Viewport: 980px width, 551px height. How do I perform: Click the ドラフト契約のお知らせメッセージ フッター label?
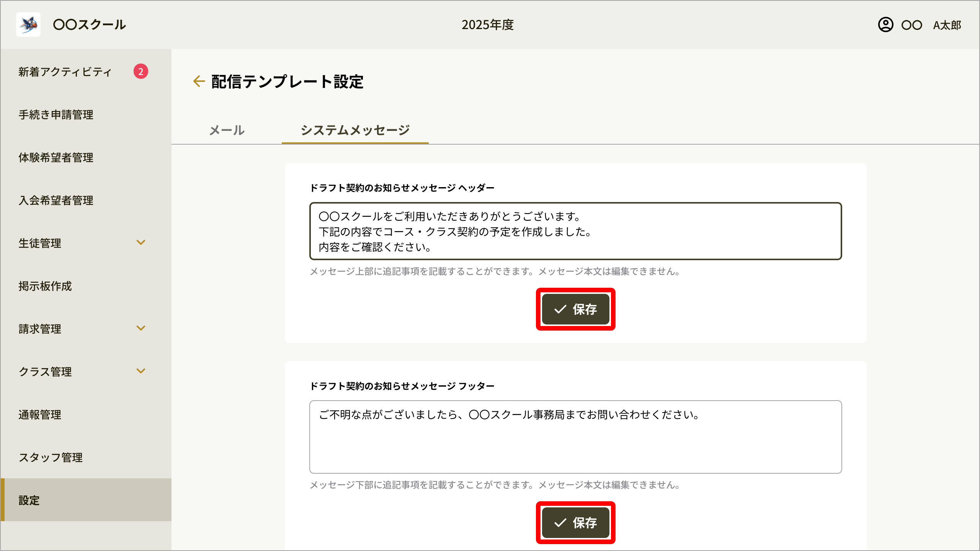coord(402,386)
